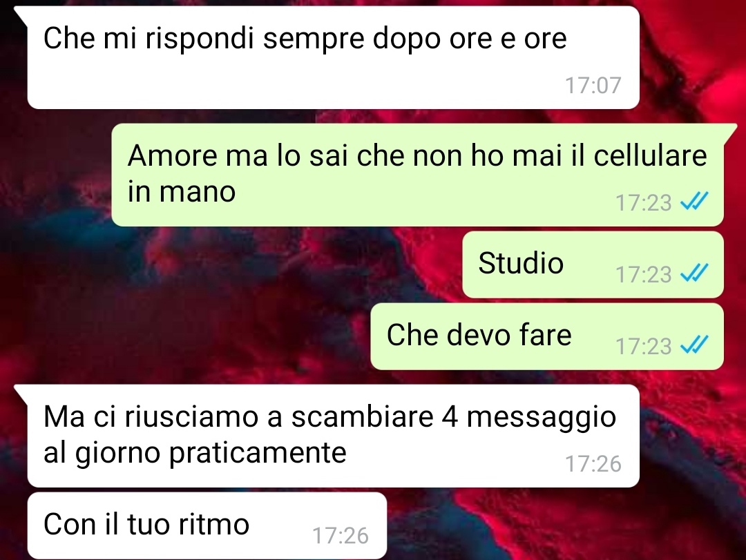Click blue double-check icon on 'Che devo fare'

[x=694, y=345]
